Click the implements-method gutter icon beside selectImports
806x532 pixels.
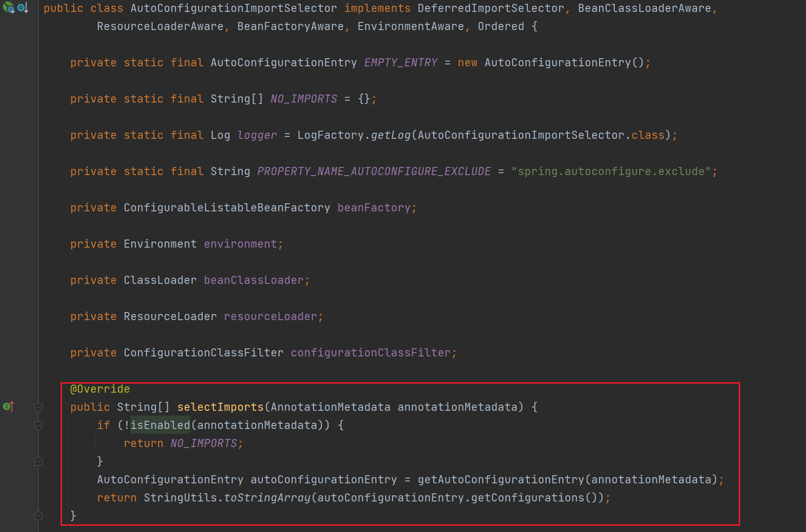coord(8,407)
